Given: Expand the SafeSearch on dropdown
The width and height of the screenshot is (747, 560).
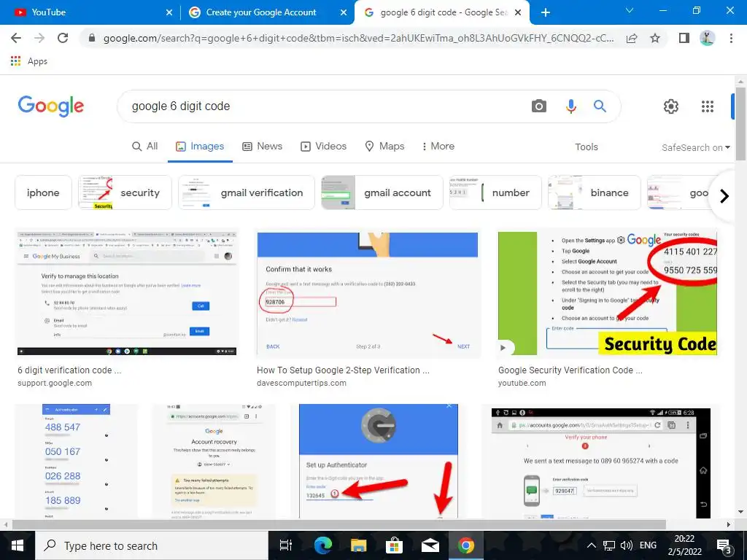Looking at the screenshot, I should coord(695,147).
